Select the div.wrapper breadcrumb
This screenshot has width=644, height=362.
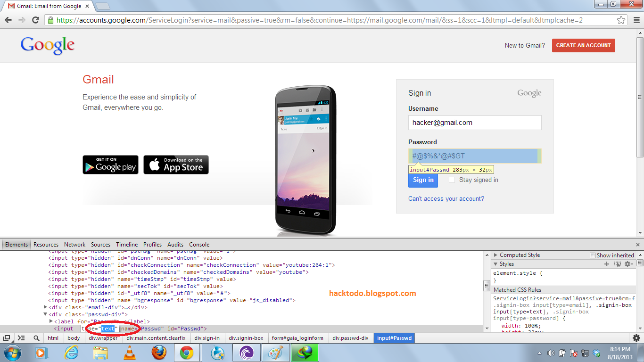[103, 338]
